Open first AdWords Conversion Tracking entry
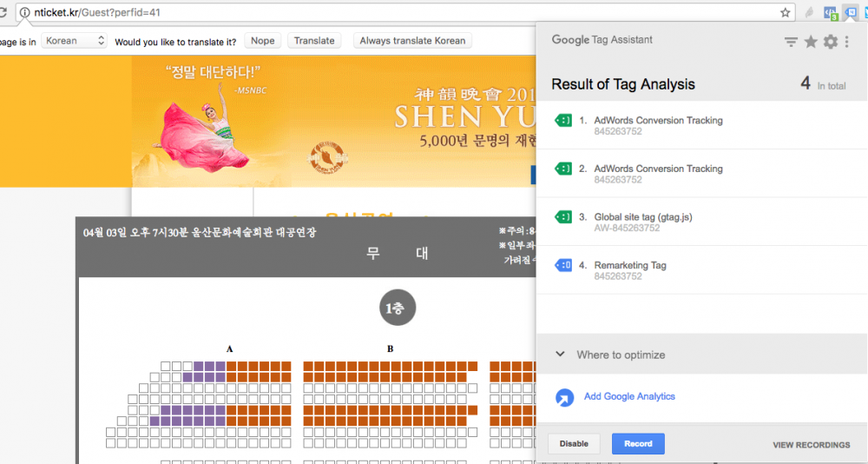The width and height of the screenshot is (868, 464). coord(702,125)
